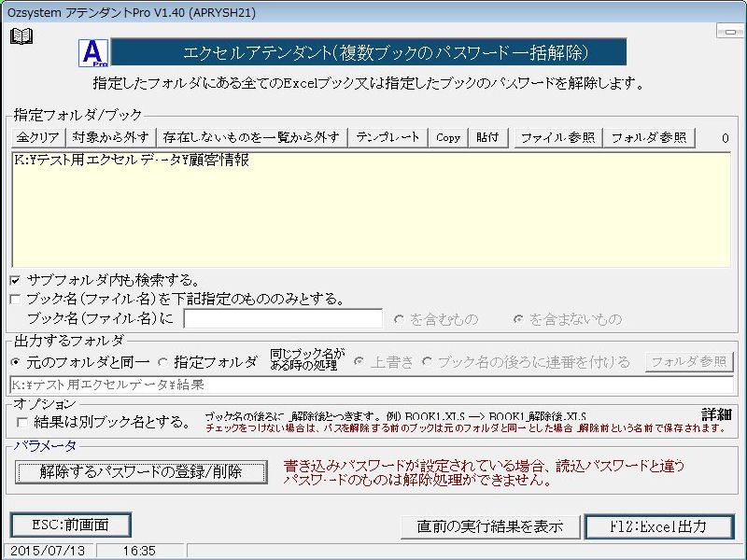Viewport: 747px width, 560px height.
Task: Open the 詳細 details link
Action: (716, 414)
